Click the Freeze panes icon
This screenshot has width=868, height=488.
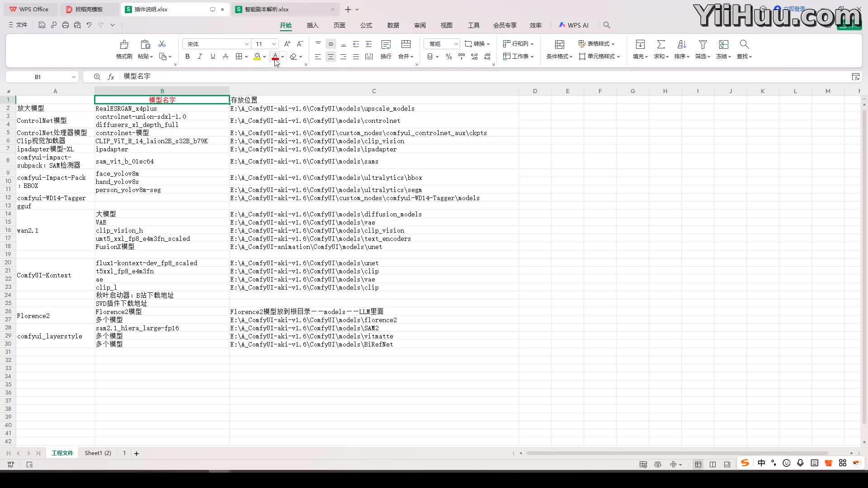723,44
